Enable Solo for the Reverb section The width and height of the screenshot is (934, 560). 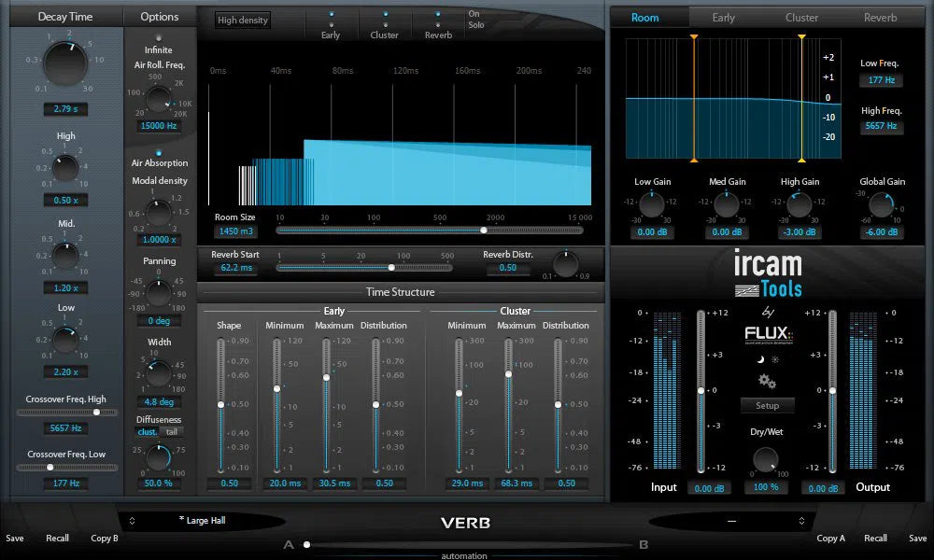point(438,25)
